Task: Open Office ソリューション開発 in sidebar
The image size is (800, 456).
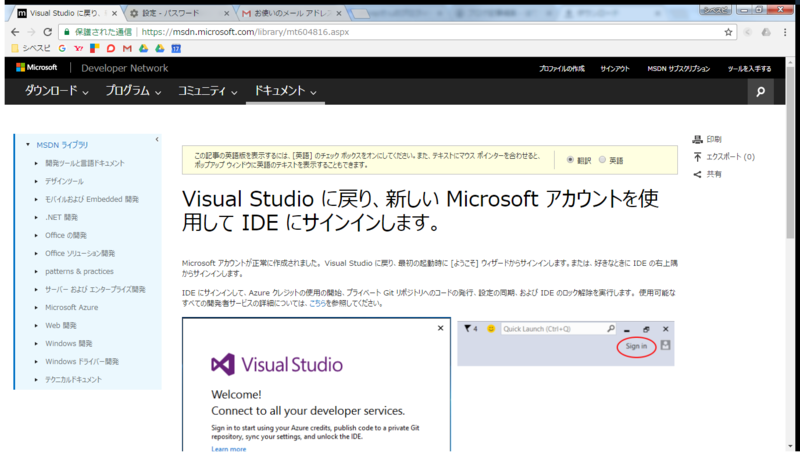Action: 80,254
